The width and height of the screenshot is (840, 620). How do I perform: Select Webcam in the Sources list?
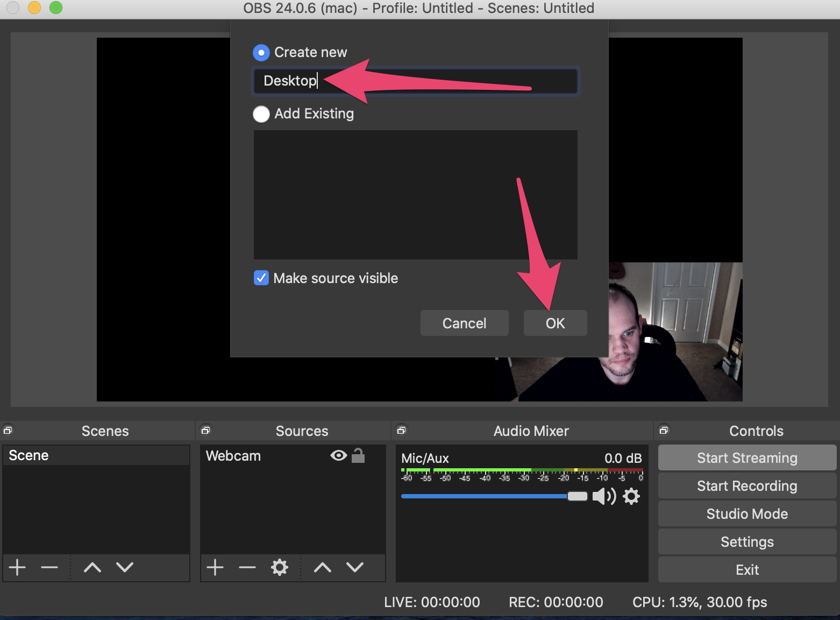(x=293, y=456)
